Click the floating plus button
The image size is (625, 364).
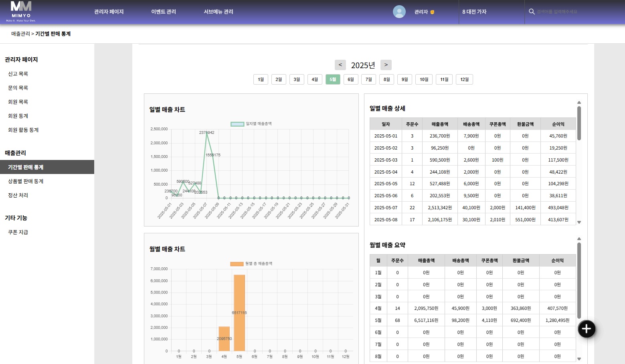[x=586, y=329]
